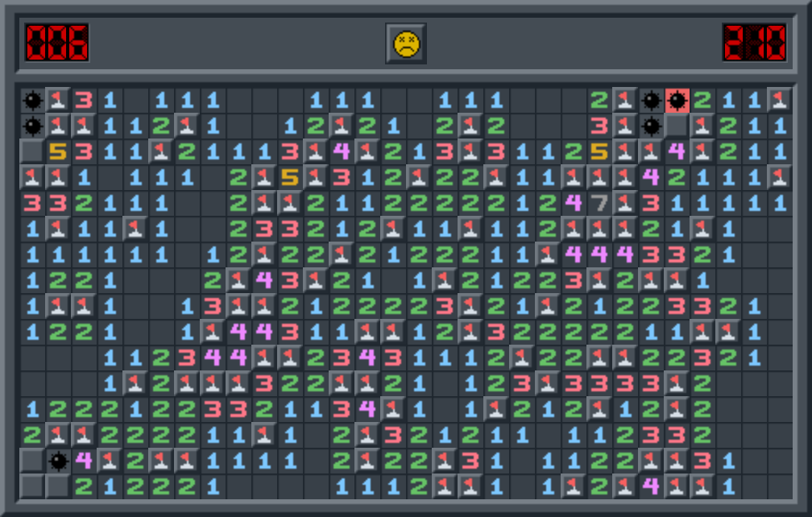The image size is (812, 517).
Task: Reveal the covered tile directly below bottom-left mine
Action: click(58, 486)
